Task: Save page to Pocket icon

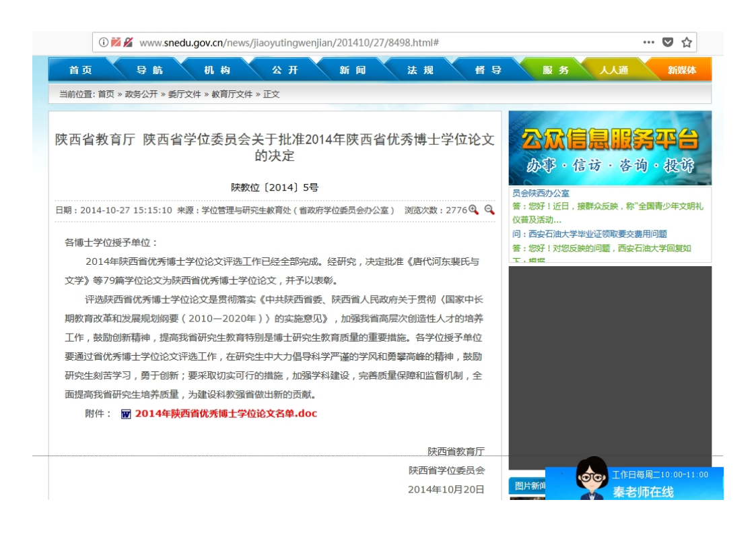Action: click(x=668, y=42)
